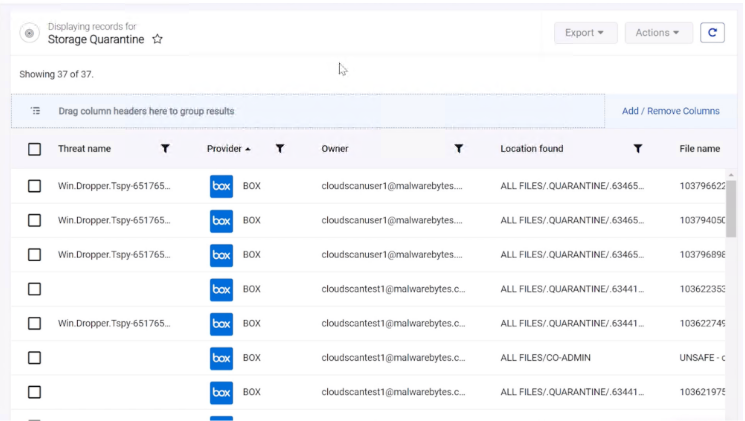
Task: Click the refresh icon button
Action: tap(712, 33)
